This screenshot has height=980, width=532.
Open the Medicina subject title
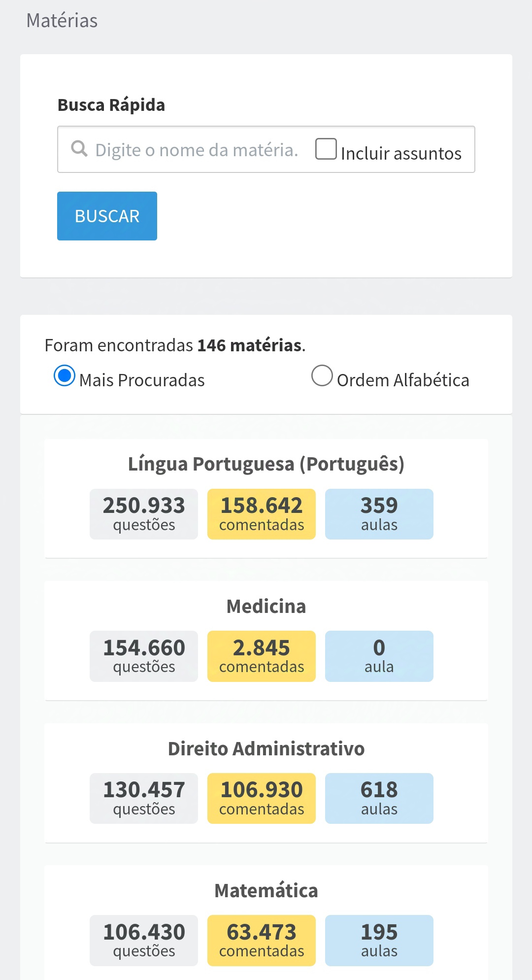click(266, 607)
